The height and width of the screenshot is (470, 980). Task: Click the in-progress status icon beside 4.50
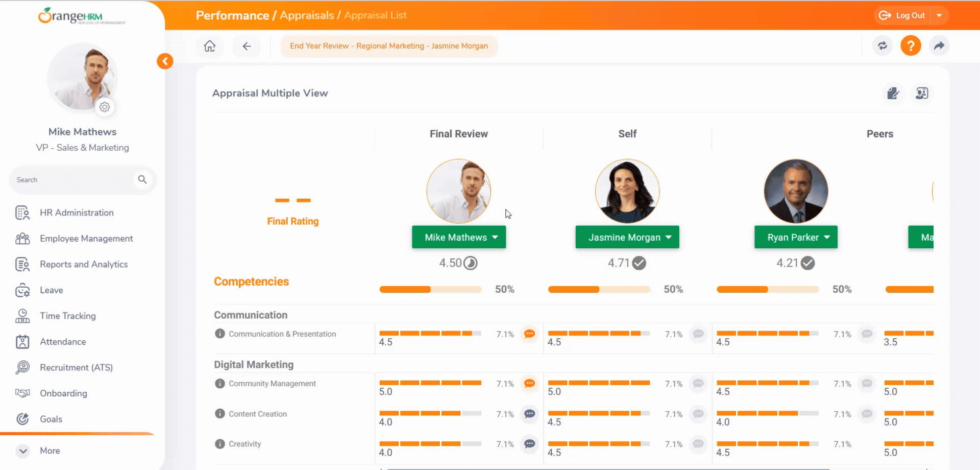coord(471,263)
